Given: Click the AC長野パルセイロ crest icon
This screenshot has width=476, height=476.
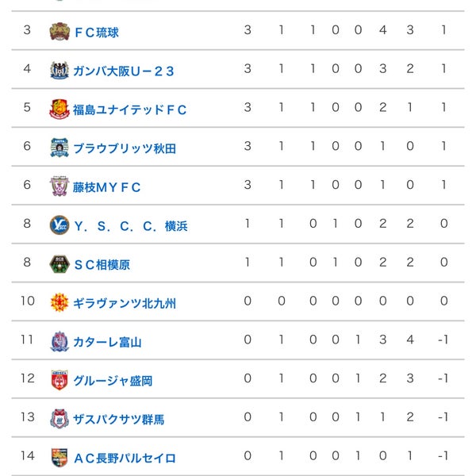Looking at the screenshot, I should [x=59, y=458].
